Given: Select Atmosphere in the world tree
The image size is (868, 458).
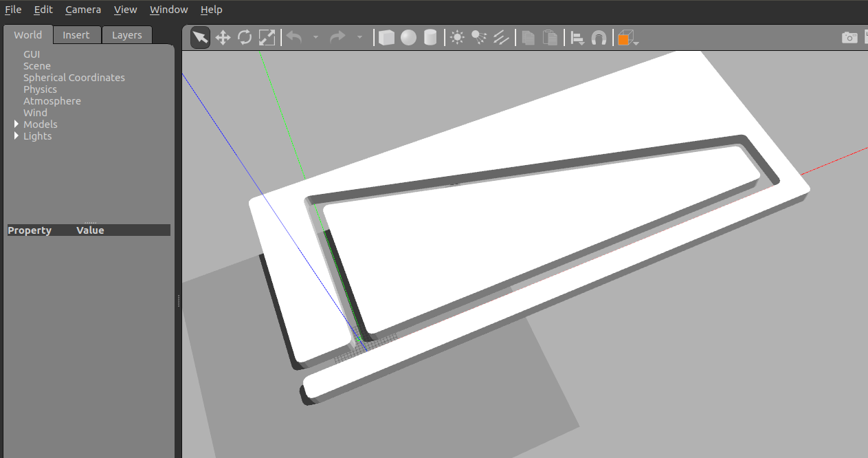Looking at the screenshot, I should click(52, 101).
